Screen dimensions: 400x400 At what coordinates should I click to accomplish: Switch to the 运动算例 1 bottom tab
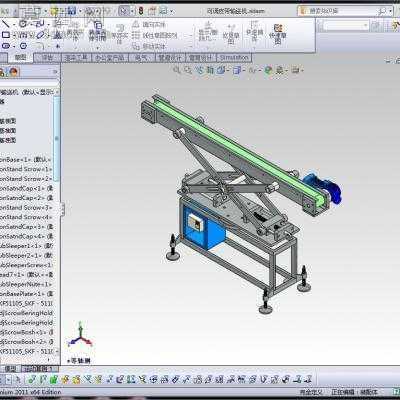point(40,369)
